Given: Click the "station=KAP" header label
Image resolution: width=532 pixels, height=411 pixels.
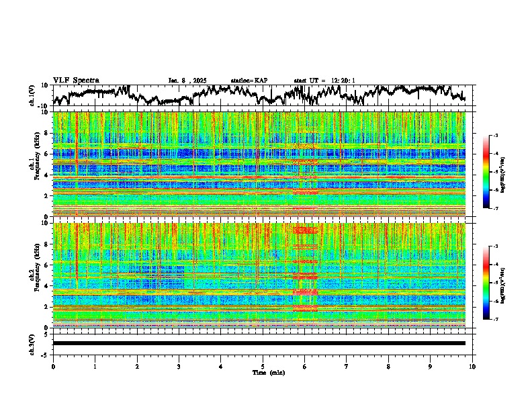Looking at the screenshot, I should [x=249, y=81].
